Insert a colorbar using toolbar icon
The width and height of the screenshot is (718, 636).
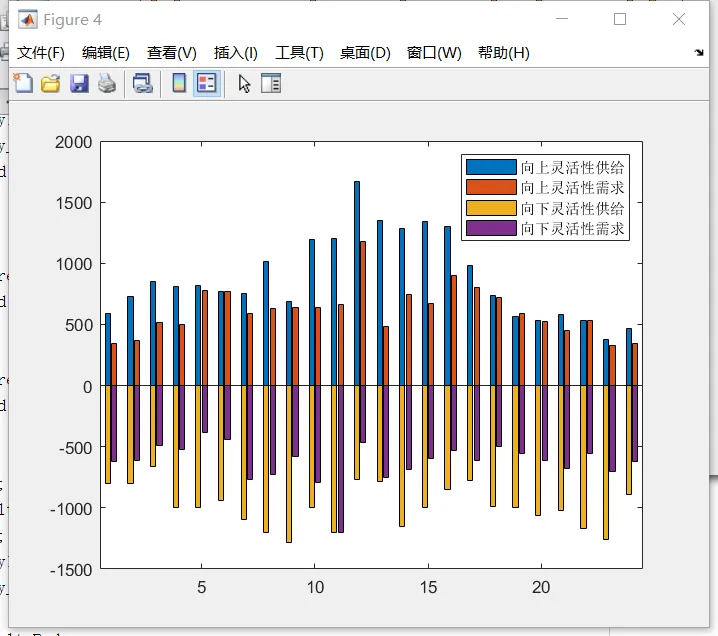179,83
